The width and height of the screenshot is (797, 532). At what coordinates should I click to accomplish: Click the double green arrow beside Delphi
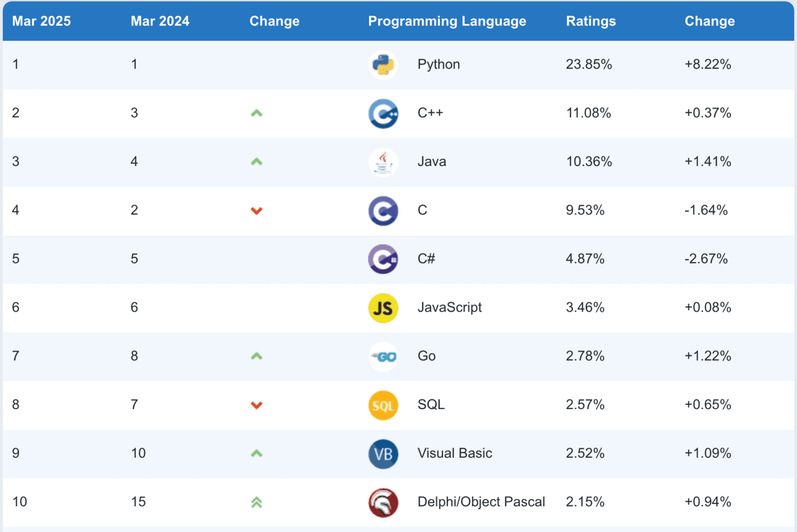pos(256,502)
